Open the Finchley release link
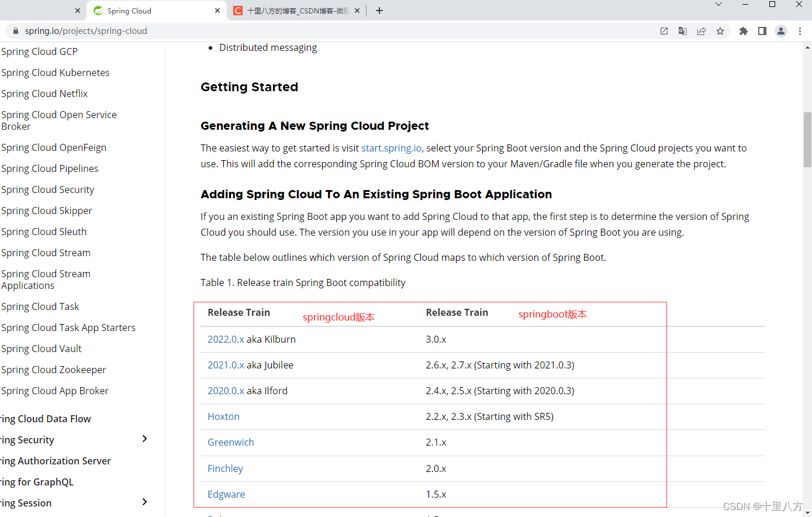Viewport: 812px width, 517px height. coord(225,468)
